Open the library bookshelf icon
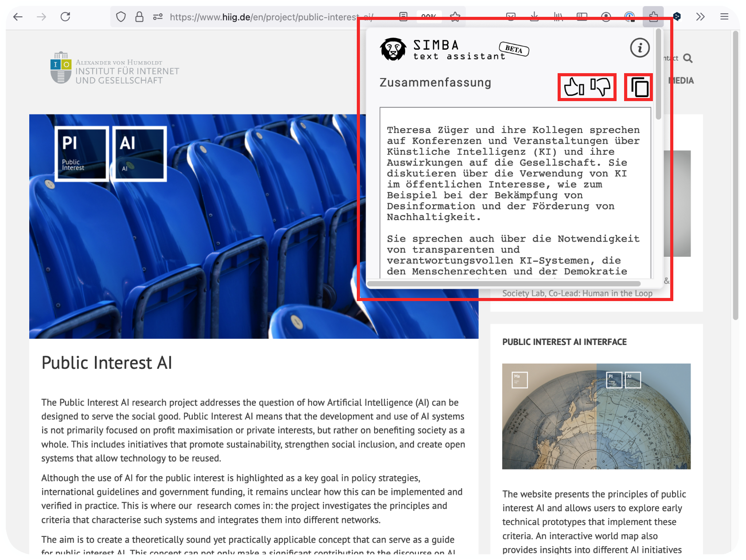The image size is (746, 560). (x=558, y=17)
